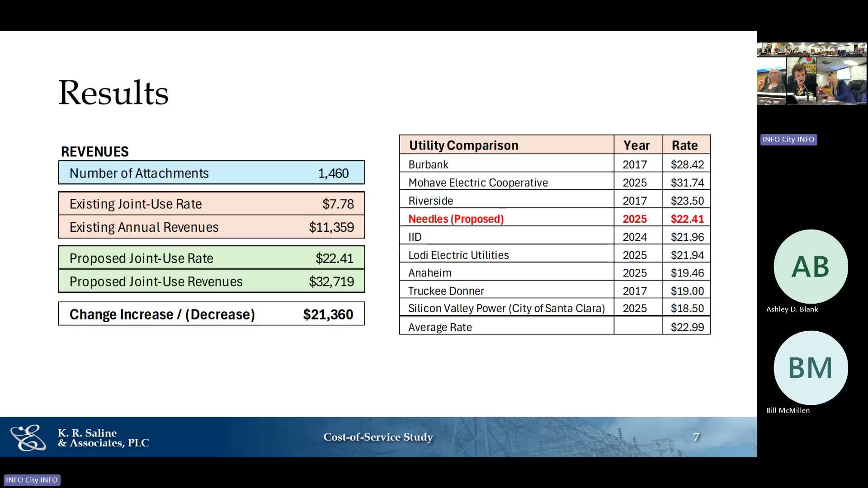This screenshot has height=488, width=868.
Task: Select Ashley D. Blank's AB participant avatar
Action: pos(811,267)
